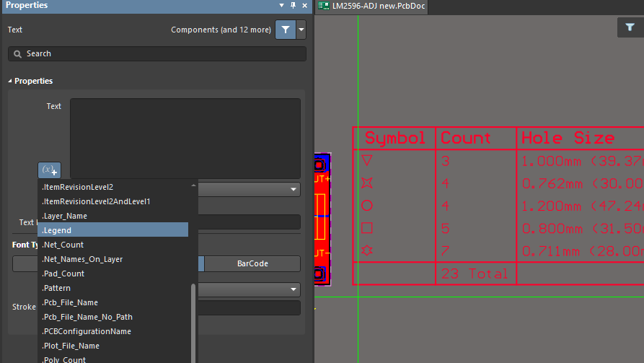Select .Legend from the special strings list

pos(113,230)
